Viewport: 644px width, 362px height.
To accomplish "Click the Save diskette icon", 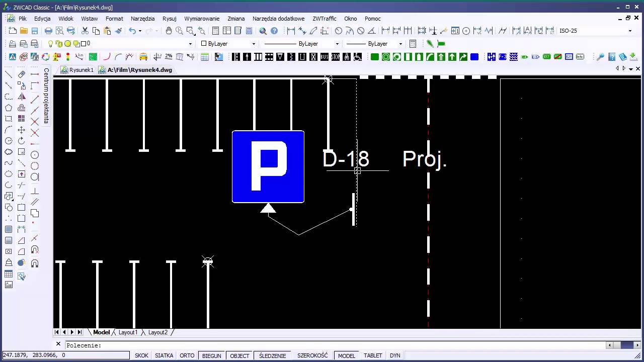I will (x=35, y=31).
